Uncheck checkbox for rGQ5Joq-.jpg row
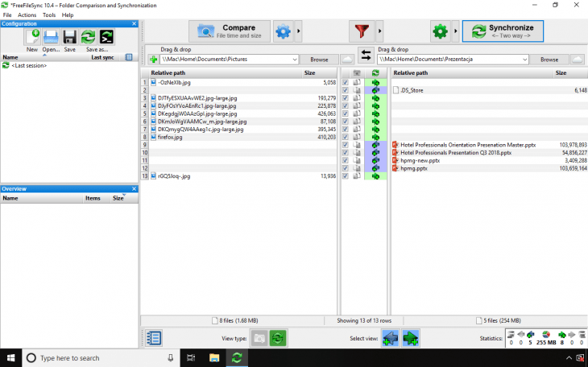 click(x=346, y=176)
